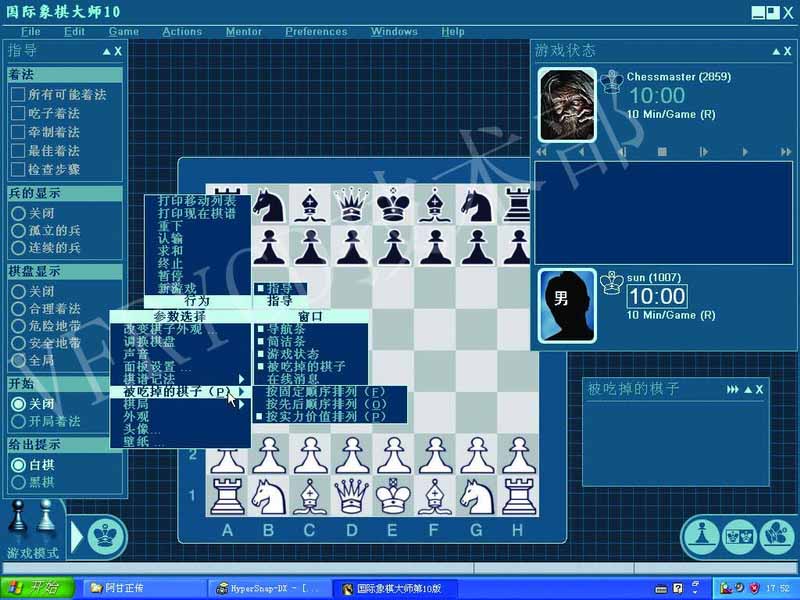Click the 开始 Start button
The image size is (800, 600).
tap(37, 588)
